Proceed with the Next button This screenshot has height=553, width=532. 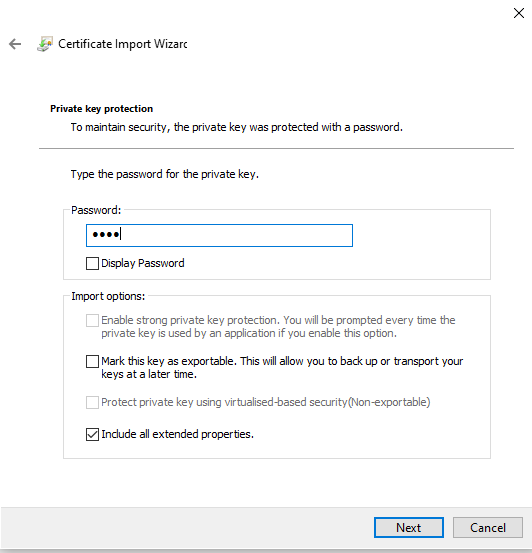[x=409, y=528]
